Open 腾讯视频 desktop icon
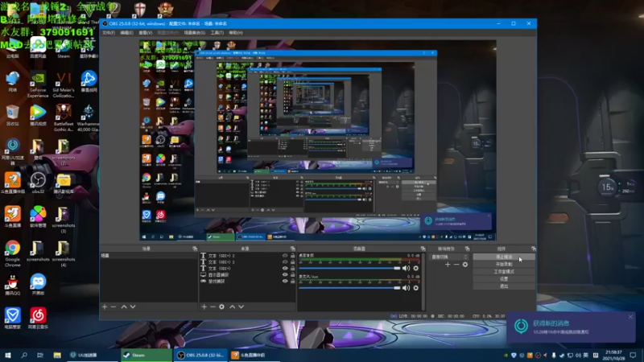644x362 pixels. [38, 115]
